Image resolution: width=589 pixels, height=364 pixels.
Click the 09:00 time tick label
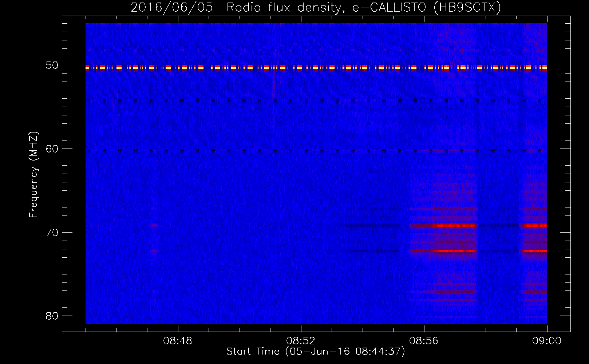(x=547, y=341)
